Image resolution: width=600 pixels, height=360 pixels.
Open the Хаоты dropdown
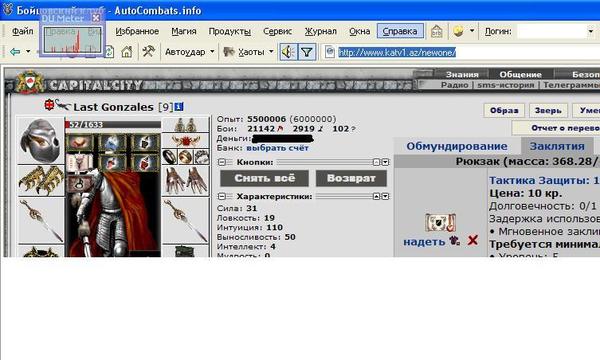(x=271, y=51)
